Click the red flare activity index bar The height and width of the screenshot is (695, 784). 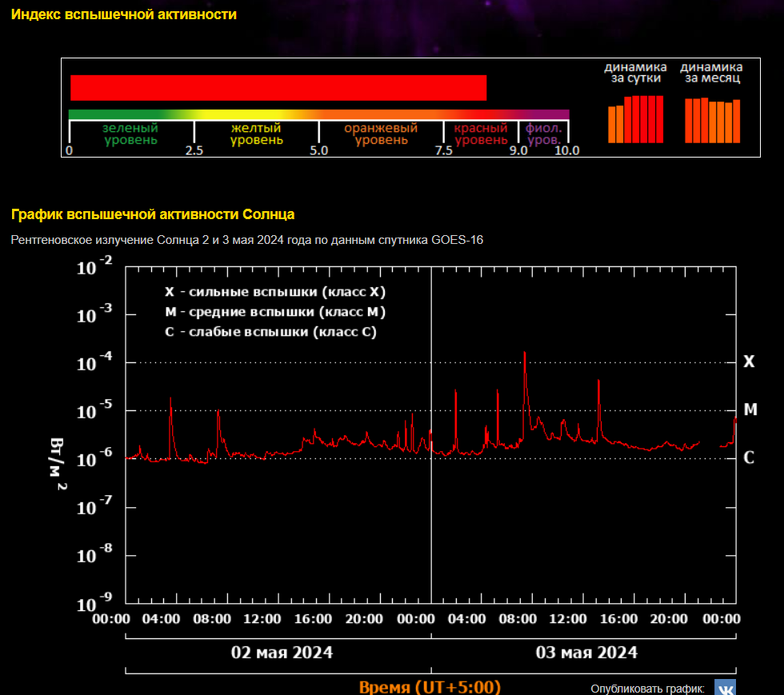coord(278,88)
